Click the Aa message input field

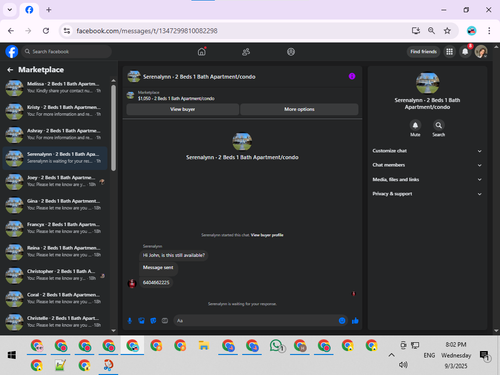point(255,321)
